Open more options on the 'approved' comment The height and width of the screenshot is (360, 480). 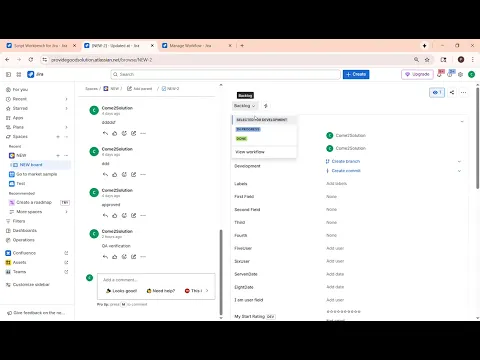coord(143,215)
